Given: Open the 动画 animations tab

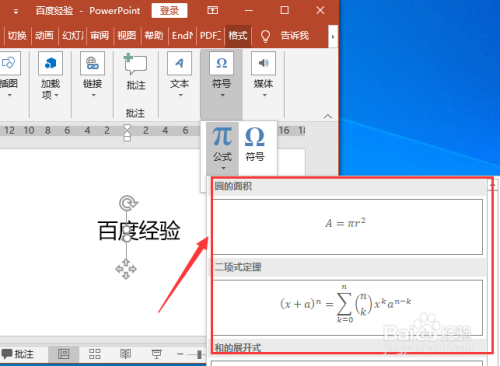Looking at the screenshot, I should (44, 35).
